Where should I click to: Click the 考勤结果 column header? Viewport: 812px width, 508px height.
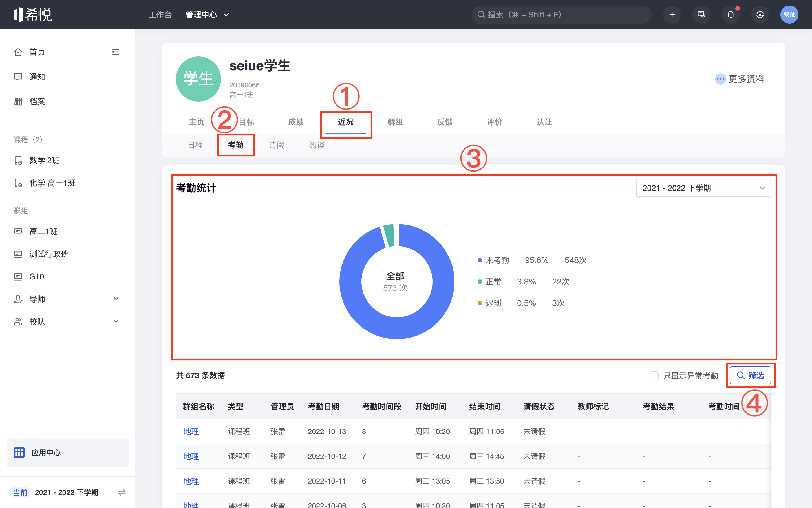click(x=658, y=406)
